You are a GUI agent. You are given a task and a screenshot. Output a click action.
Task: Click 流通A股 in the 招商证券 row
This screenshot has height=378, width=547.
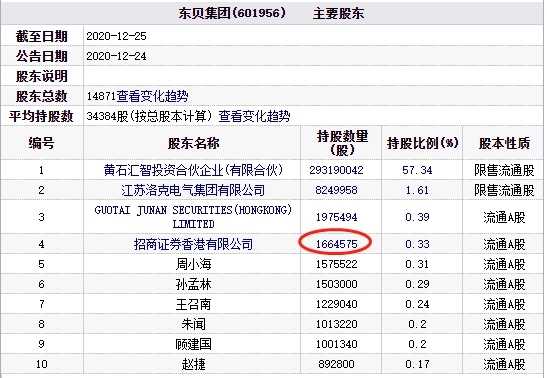point(504,244)
